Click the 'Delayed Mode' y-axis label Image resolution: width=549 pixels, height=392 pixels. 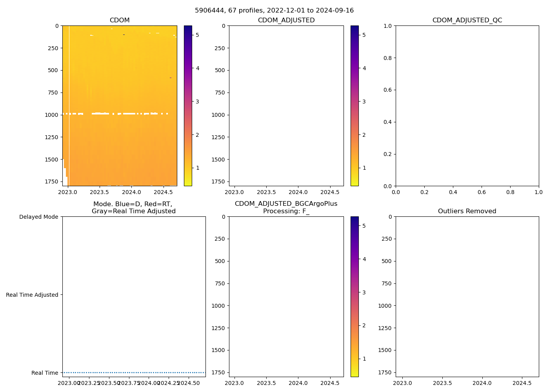pyautogui.click(x=38, y=217)
